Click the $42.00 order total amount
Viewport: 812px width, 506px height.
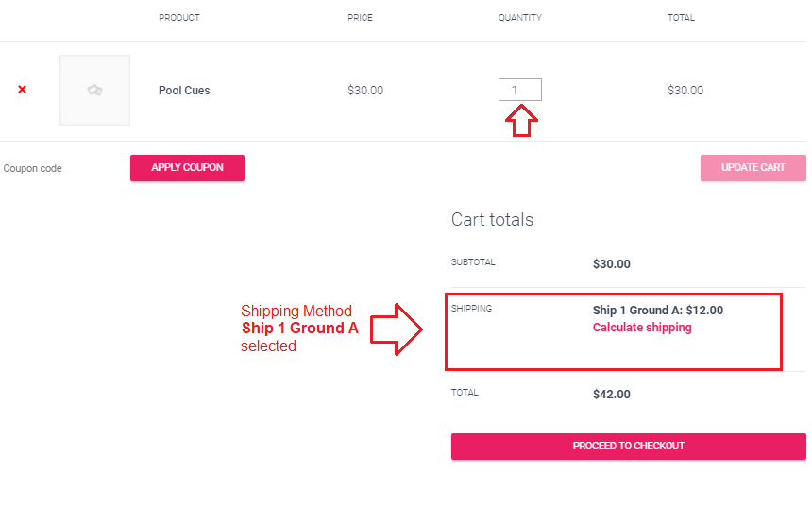click(612, 394)
